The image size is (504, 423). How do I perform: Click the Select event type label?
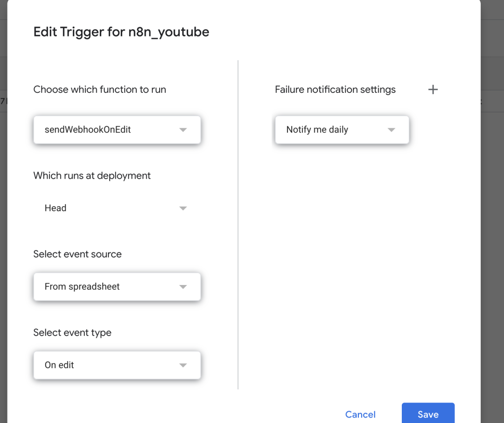pos(72,333)
